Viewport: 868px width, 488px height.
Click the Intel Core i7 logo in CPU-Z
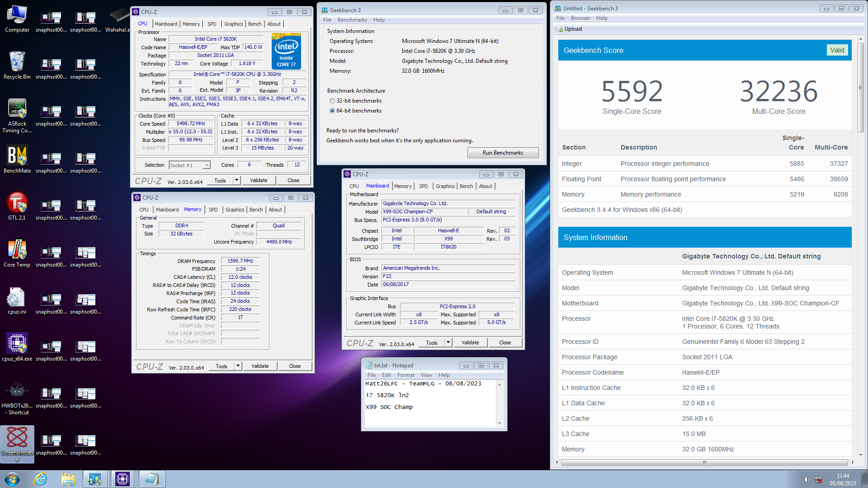[286, 51]
